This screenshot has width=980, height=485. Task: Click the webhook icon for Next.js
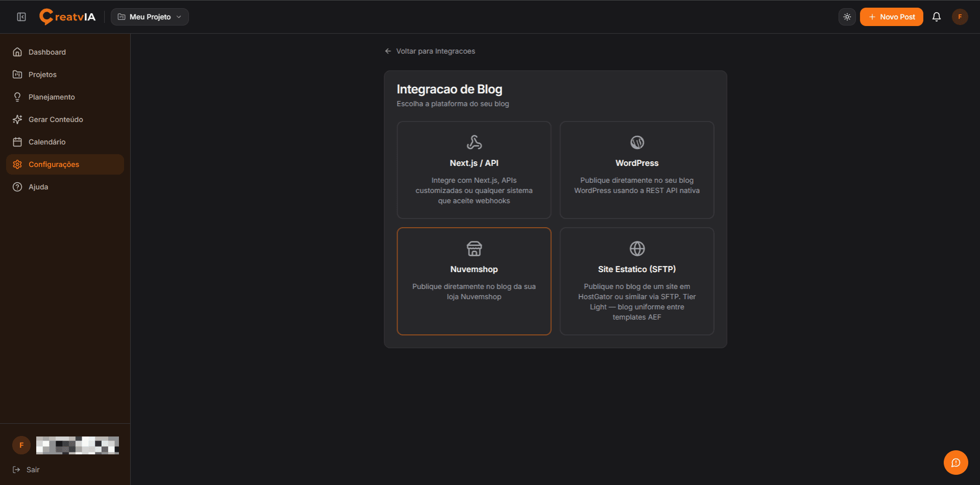click(474, 142)
